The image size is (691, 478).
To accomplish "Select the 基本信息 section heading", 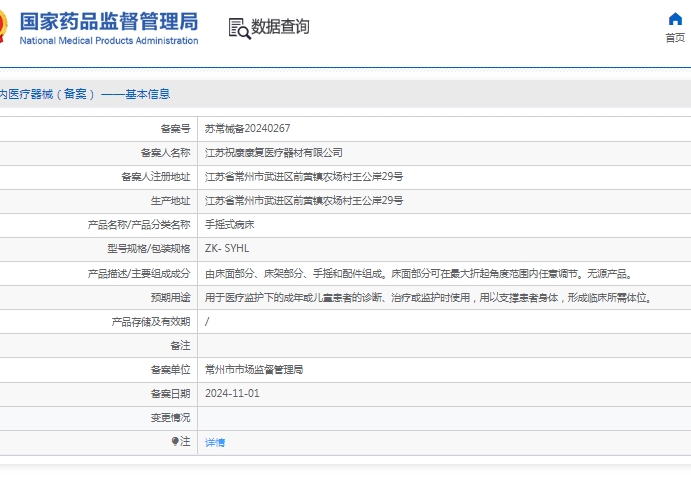I will tap(148, 94).
